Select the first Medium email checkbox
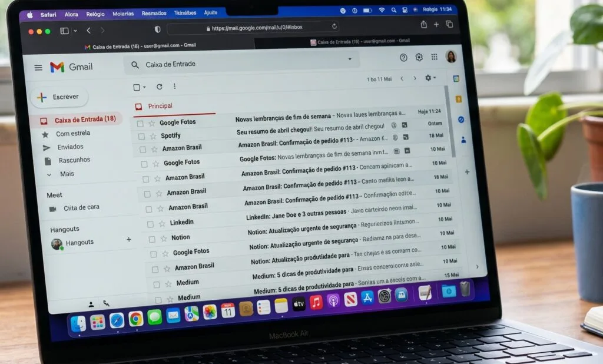Screen dimensions: 603x364 tap(157, 284)
